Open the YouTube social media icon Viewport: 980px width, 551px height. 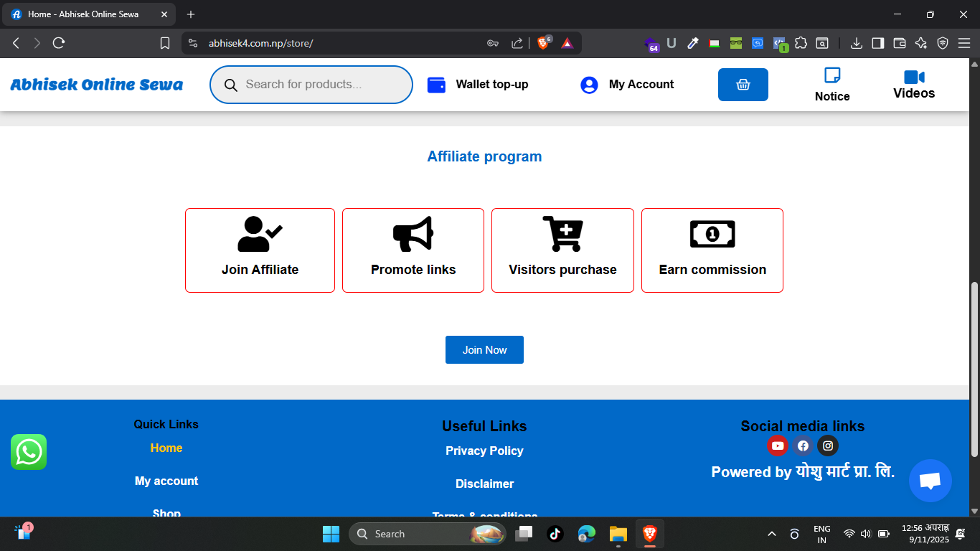tap(778, 446)
